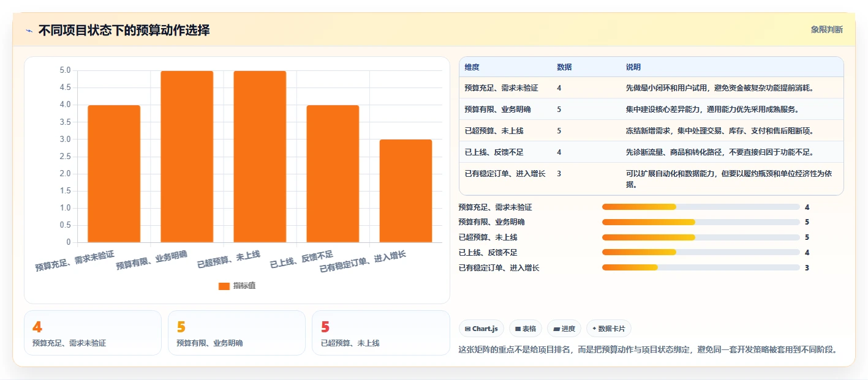
Task: Click the chart bar for 预算有限、业务明确
Action: tap(187, 157)
